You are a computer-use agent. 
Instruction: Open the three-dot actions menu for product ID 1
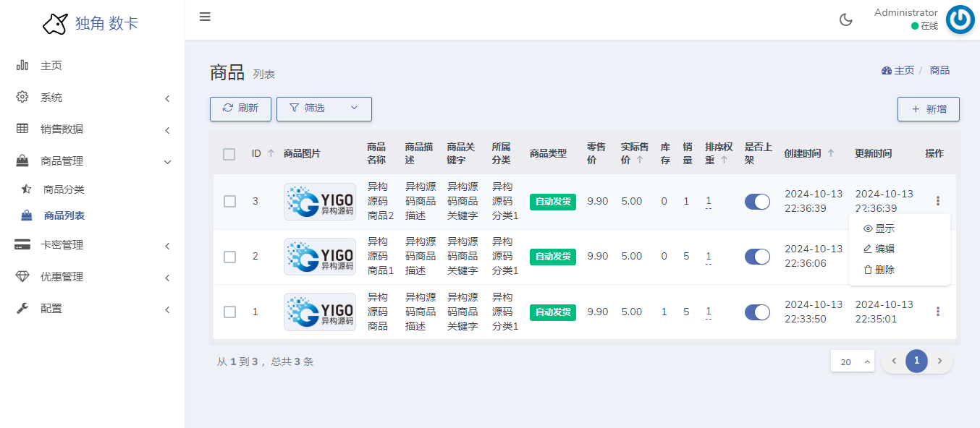(938, 312)
